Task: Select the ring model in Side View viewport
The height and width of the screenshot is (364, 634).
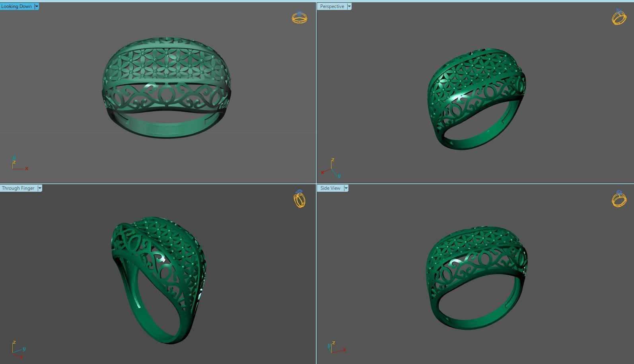Action: click(x=477, y=278)
